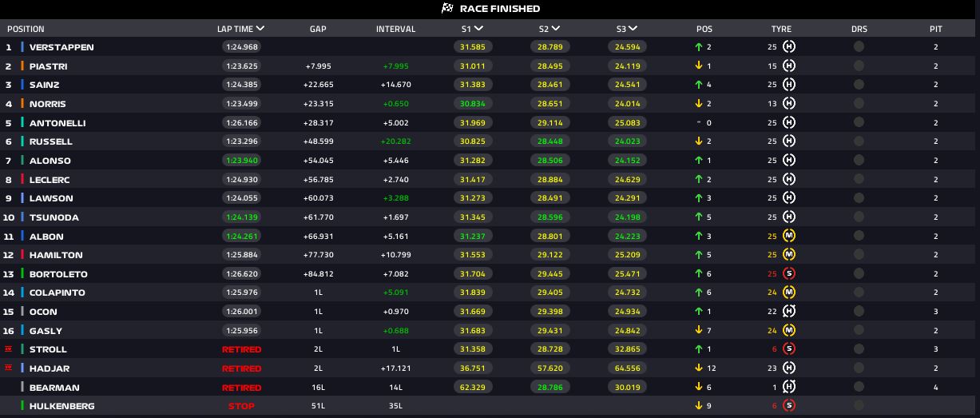Click the DRS column header
This screenshot has height=418, width=980.
tap(859, 29)
